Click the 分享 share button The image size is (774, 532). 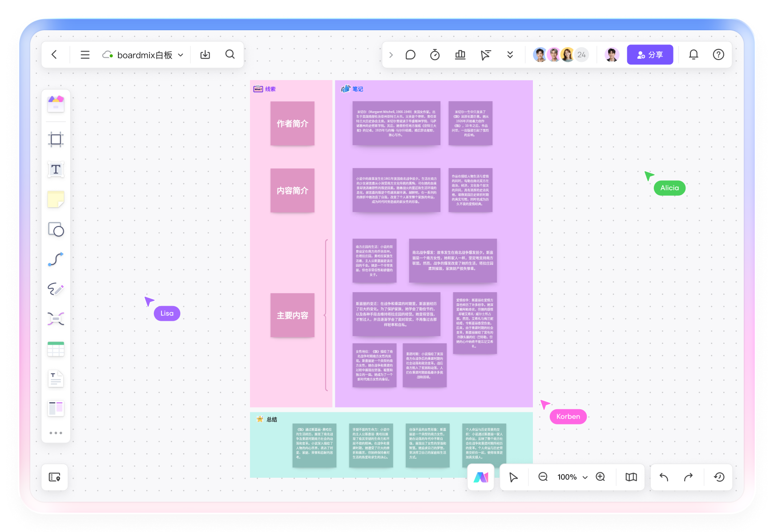click(x=649, y=55)
